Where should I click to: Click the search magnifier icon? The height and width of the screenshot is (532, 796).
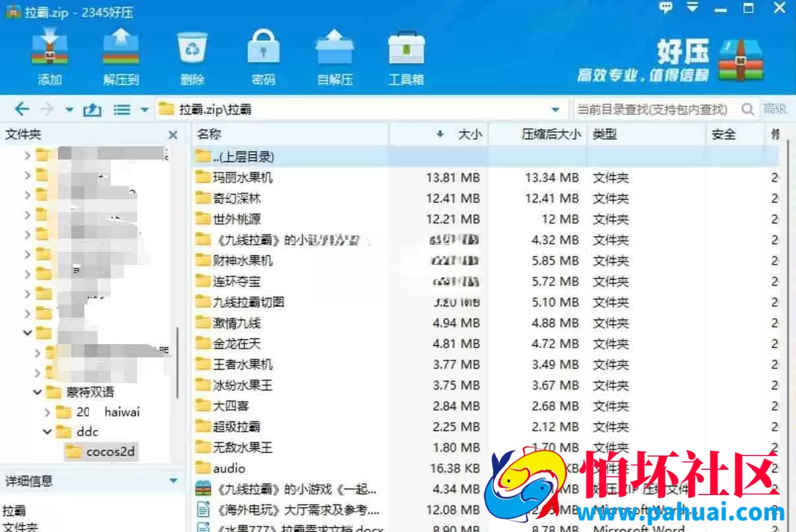(747, 109)
